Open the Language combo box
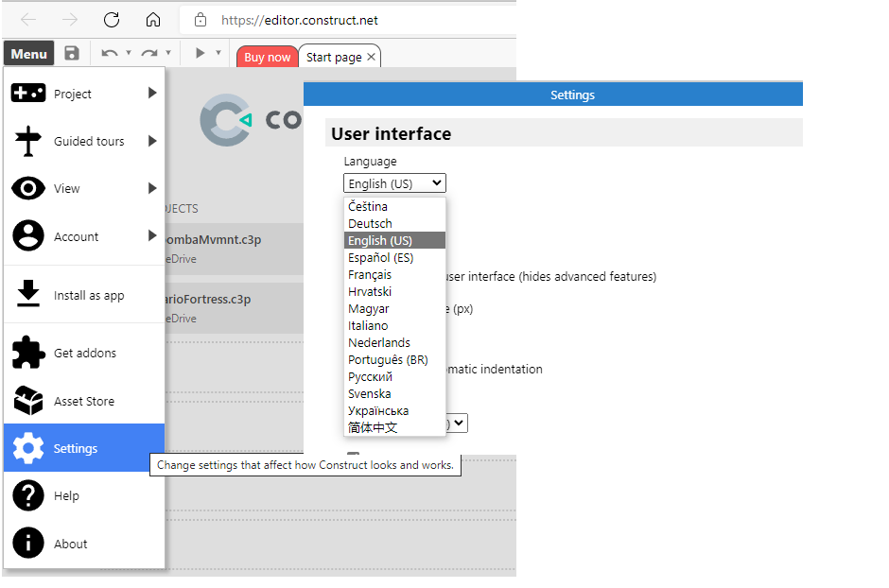This screenshot has width=889, height=588. click(394, 183)
